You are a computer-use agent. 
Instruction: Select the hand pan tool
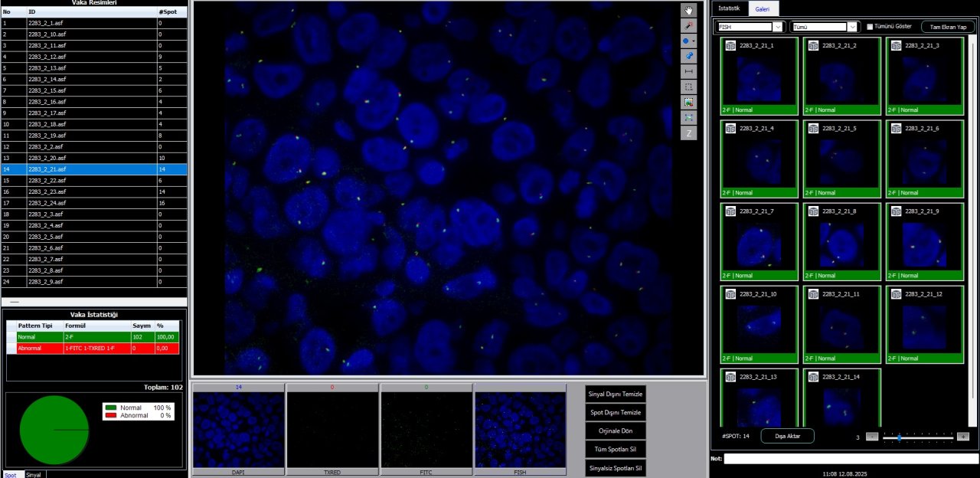[689, 10]
